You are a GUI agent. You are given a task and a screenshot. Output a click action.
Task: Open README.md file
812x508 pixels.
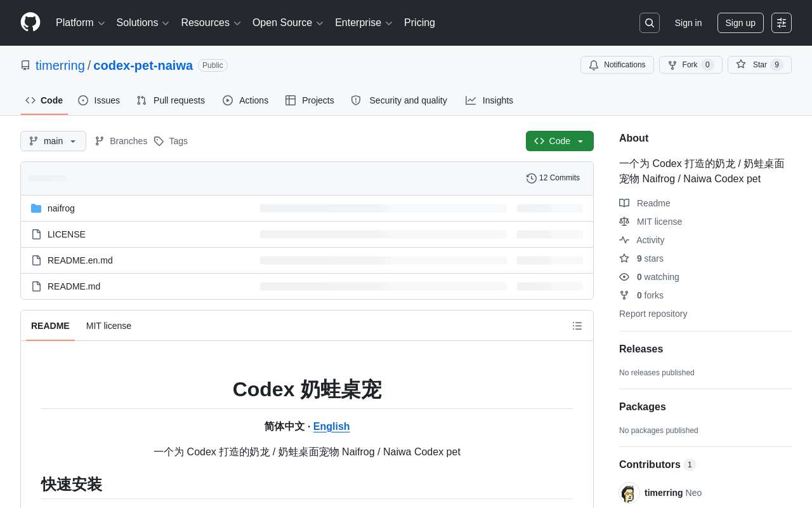pos(74,286)
